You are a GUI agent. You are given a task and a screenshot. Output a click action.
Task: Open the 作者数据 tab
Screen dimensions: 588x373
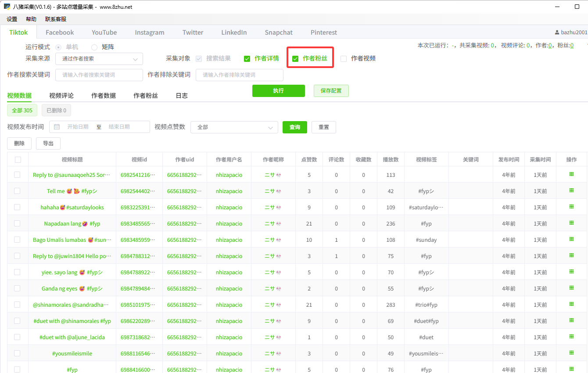click(x=104, y=96)
